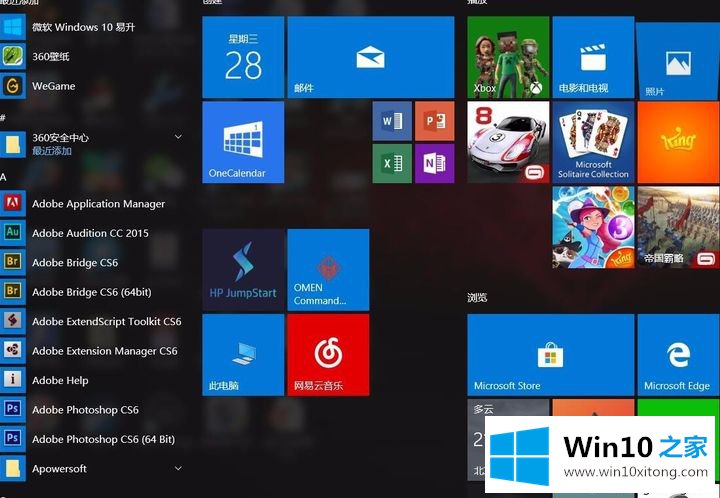The width and height of the screenshot is (720, 498).
Task: Expand the 360安全中心 folder chevron
Action: (x=178, y=137)
